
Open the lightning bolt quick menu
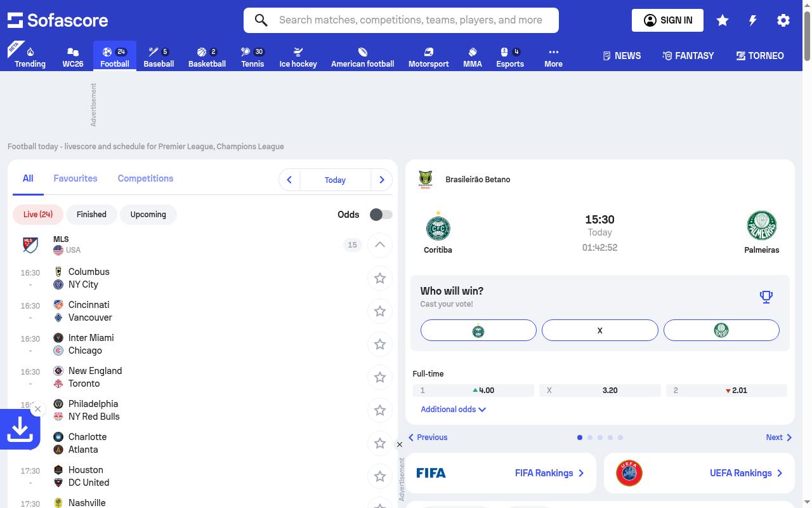(x=753, y=20)
